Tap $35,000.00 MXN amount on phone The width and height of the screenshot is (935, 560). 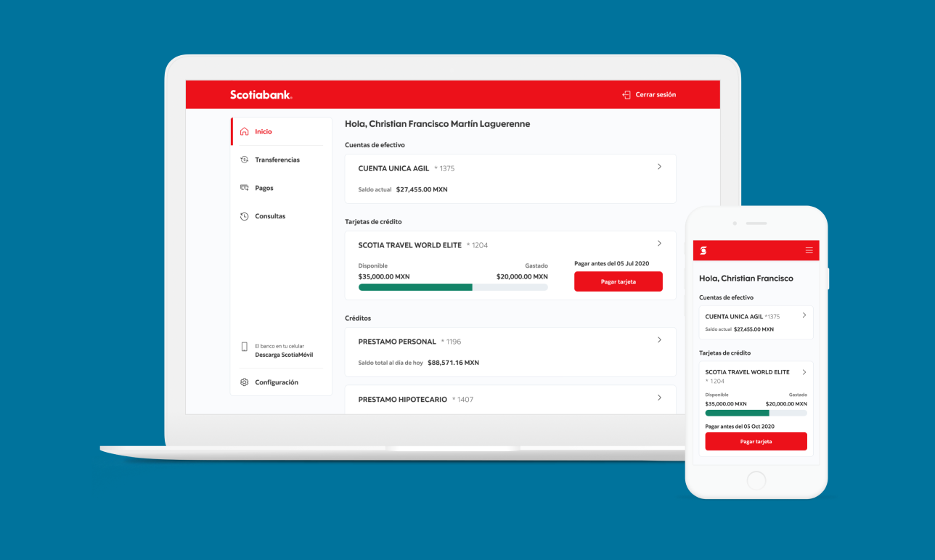(x=726, y=404)
